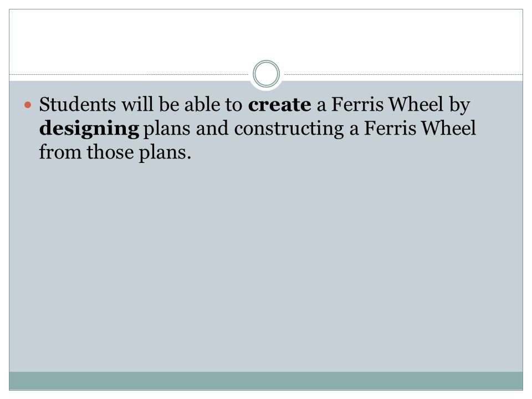The image size is (532, 399).
Task: Click dashed divider line right of circle
Action: tap(403, 74)
